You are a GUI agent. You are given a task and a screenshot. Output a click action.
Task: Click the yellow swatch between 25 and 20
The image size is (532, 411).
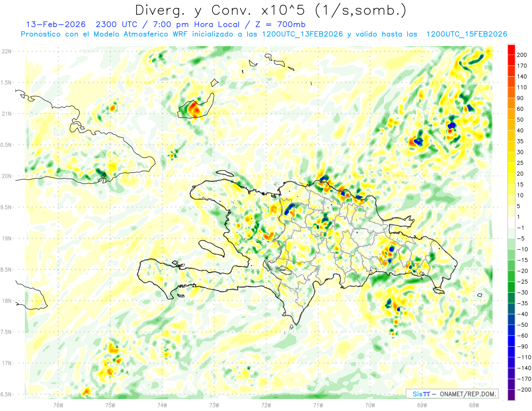[x=511, y=168]
